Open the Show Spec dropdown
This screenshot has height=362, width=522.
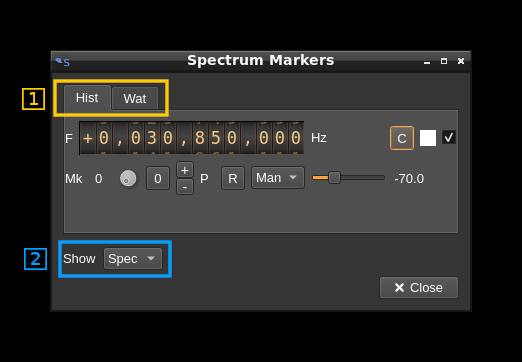point(133,258)
